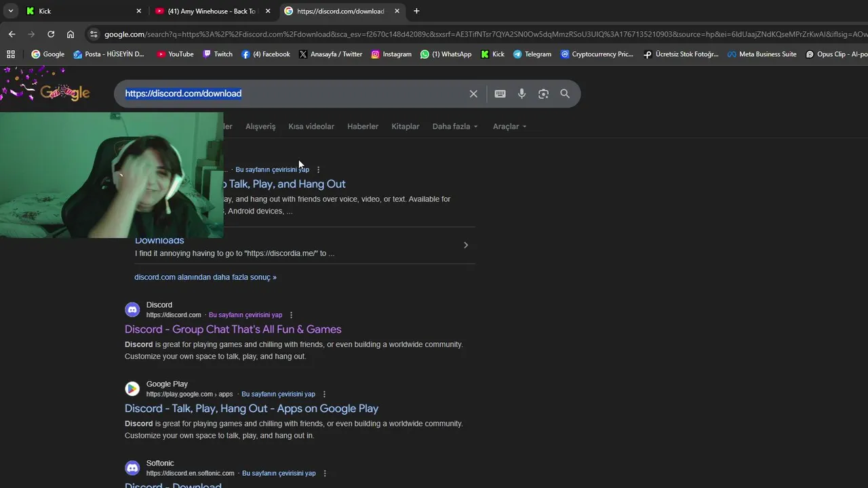This screenshot has height=488, width=868.
Task: Click the browser forward arrow
Action: pos(31,34)
